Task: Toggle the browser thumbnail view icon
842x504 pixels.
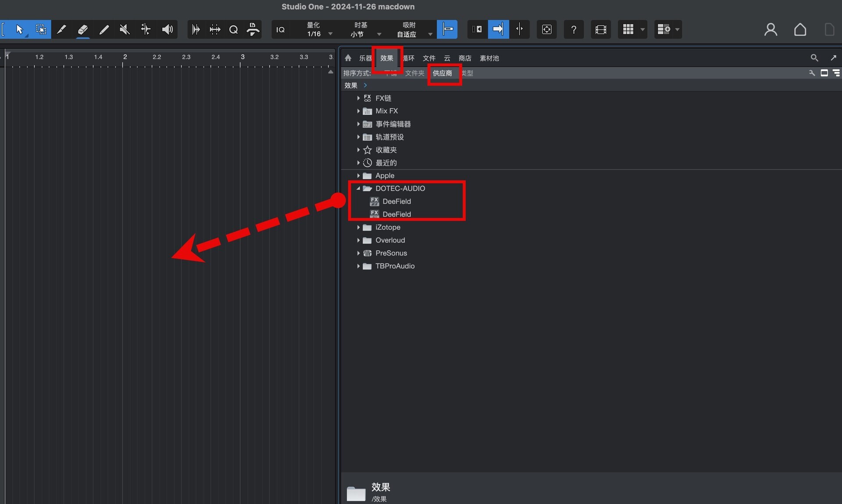Action: tap(824, 73)
